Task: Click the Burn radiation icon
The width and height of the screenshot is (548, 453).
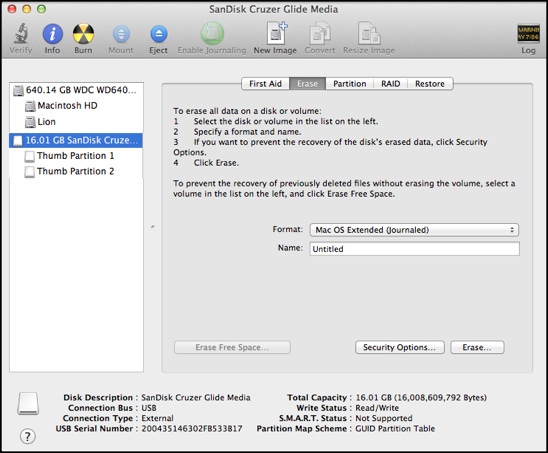Action: (83, 34)
